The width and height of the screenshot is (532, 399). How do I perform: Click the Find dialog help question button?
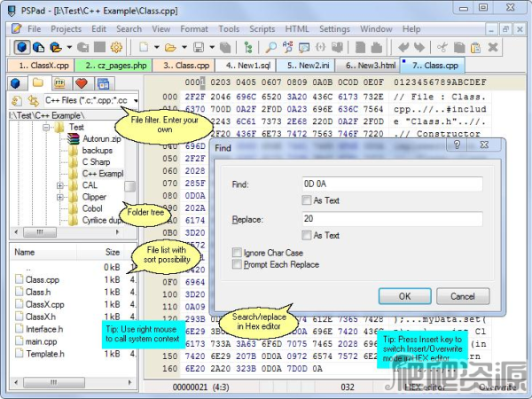point(457,145)
